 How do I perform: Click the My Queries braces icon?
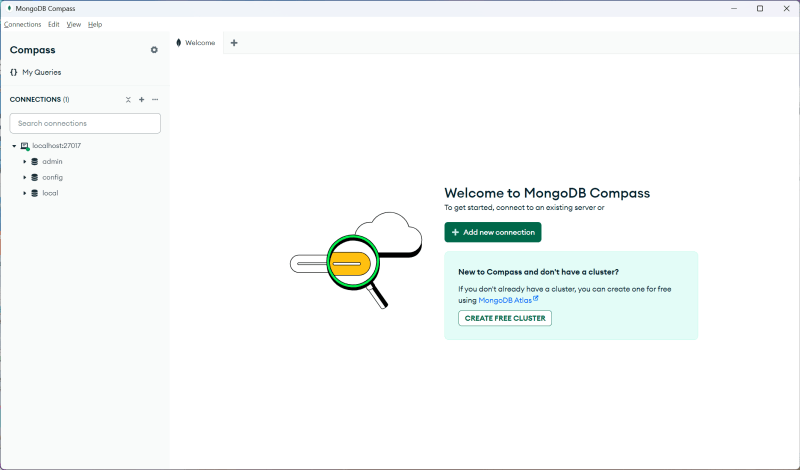[14, 72]
